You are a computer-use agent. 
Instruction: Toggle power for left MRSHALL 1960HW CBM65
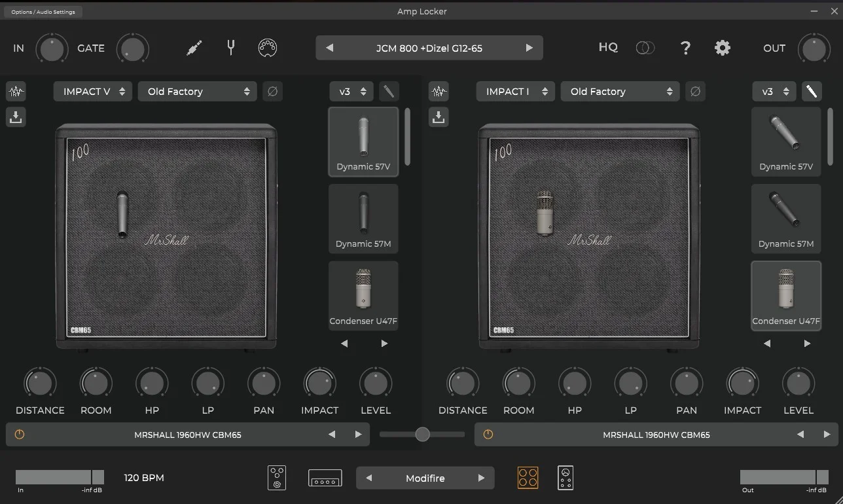[20, 435]
